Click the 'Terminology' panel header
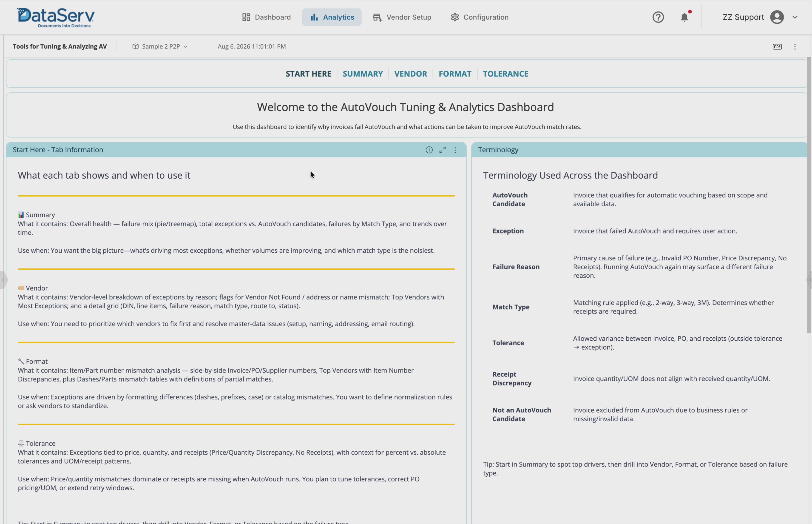The image size is (812, 524). 498,150
